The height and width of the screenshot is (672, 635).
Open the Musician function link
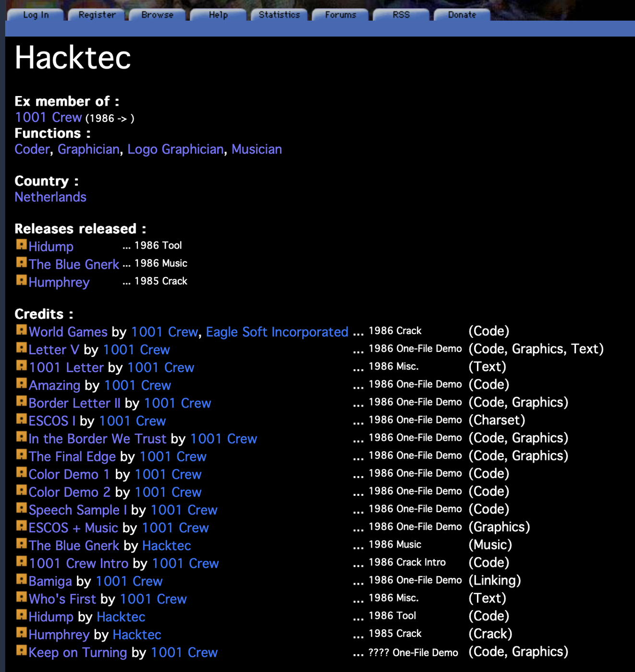[x=256, y=149]
